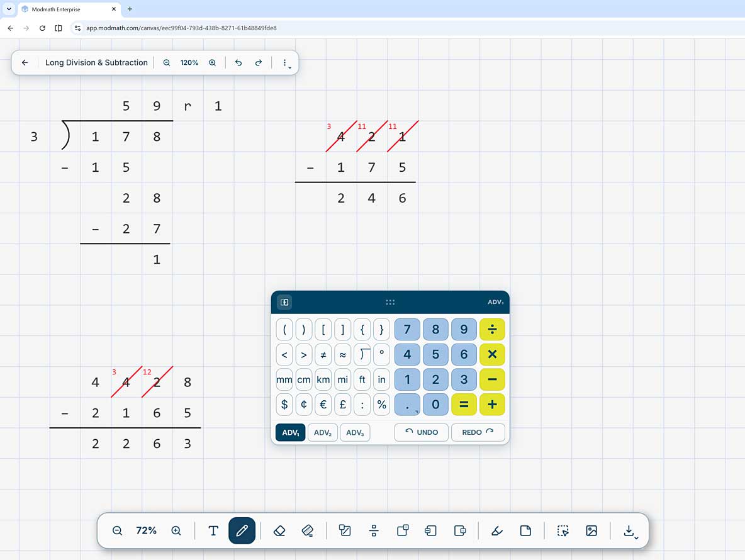Zoom out next to 120% in top toolbar
The image size is (745, 560).
166,63
